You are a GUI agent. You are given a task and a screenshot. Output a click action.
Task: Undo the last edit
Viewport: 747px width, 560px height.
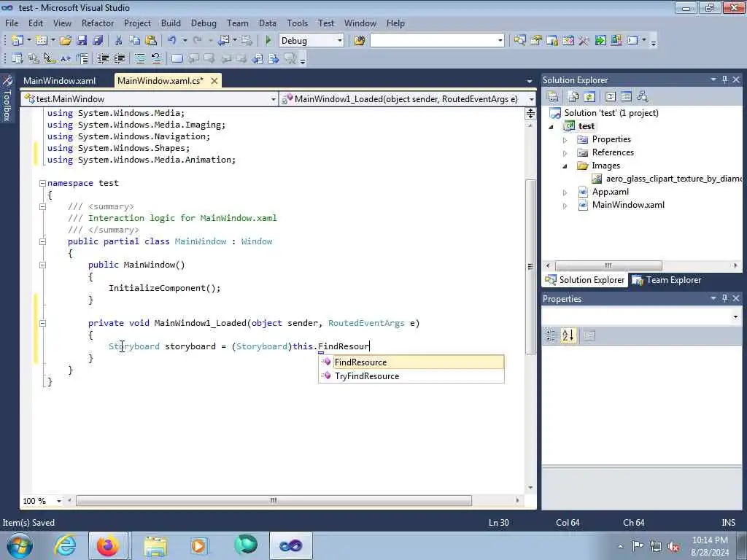point(172,41)
